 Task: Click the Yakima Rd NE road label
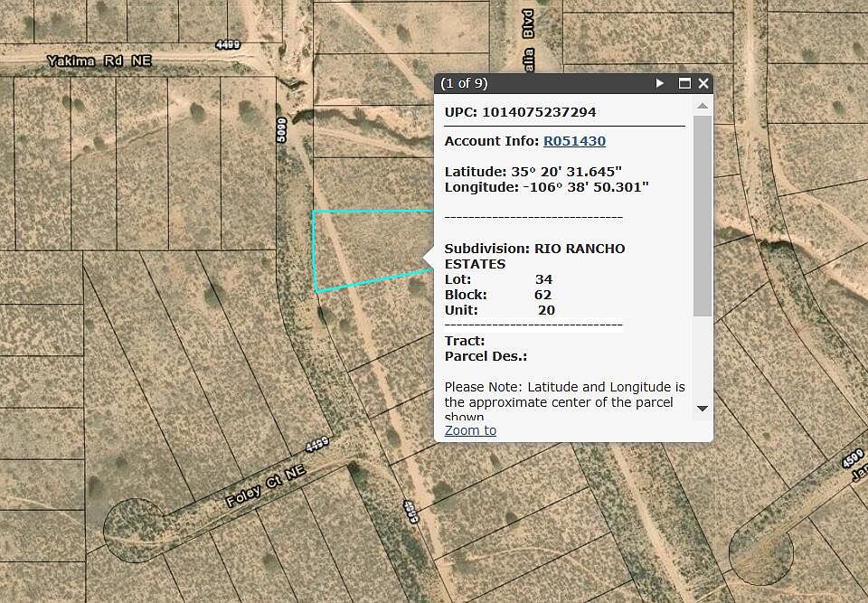[x=99, y=61]
